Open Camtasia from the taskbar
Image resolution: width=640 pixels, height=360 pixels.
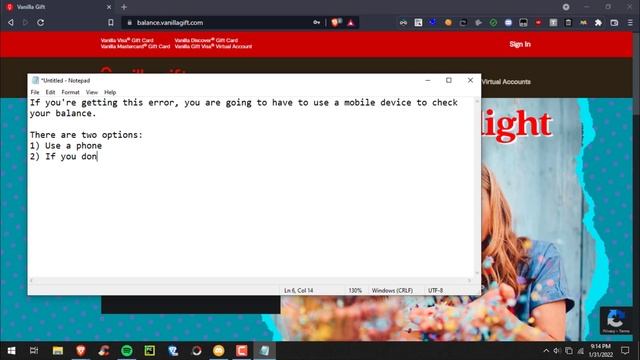coord(242,351)
